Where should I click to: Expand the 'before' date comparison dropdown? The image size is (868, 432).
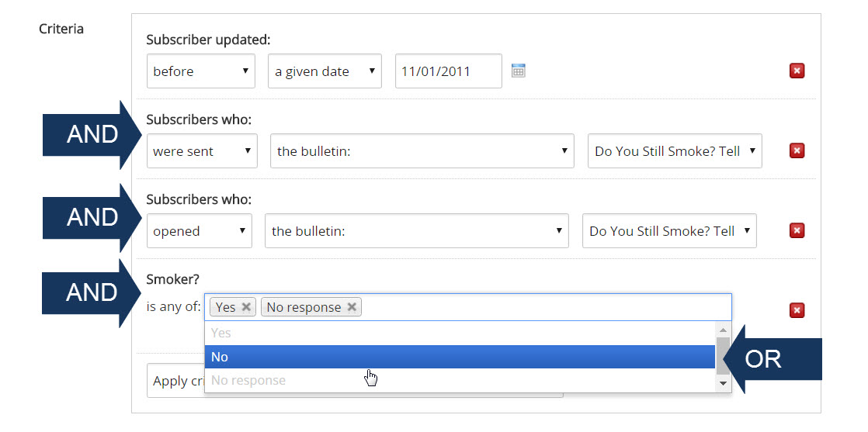tap(201, 71)
